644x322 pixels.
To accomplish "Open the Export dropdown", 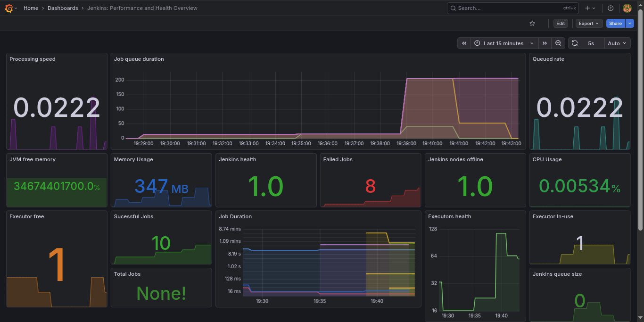I will tap(588, 23).
